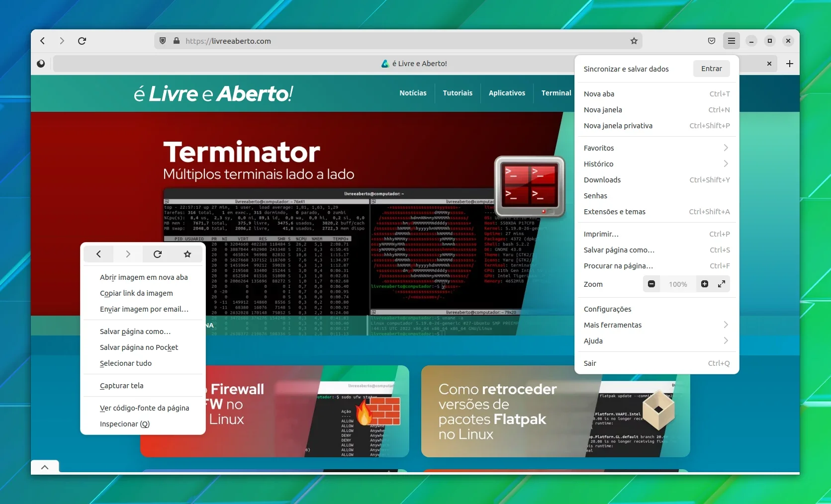Choose Nova janela from the menu
Screen dimensions: 831x504
656,109
